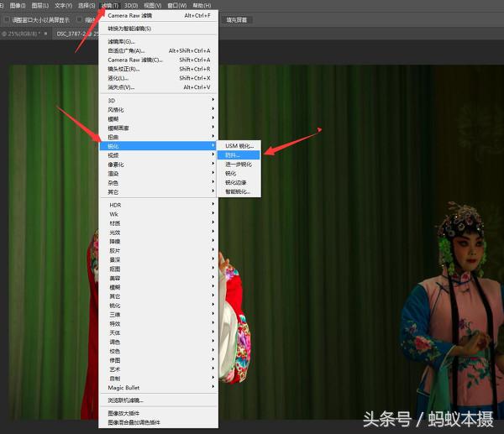The width and height of the screenshot is (504, 434).
Task: Open 智能锐化...
Action: [239, 191]
